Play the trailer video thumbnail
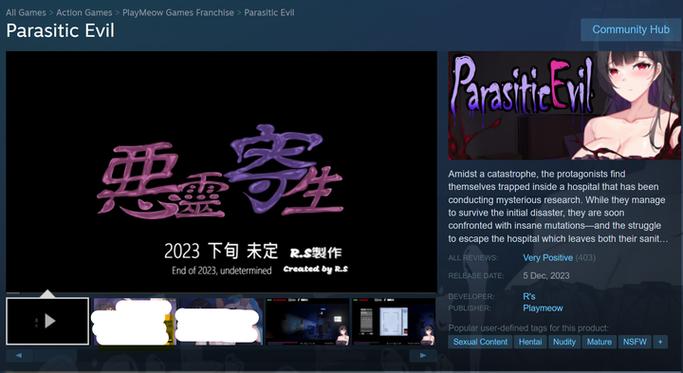683x373 pixels. pos(47,322)
